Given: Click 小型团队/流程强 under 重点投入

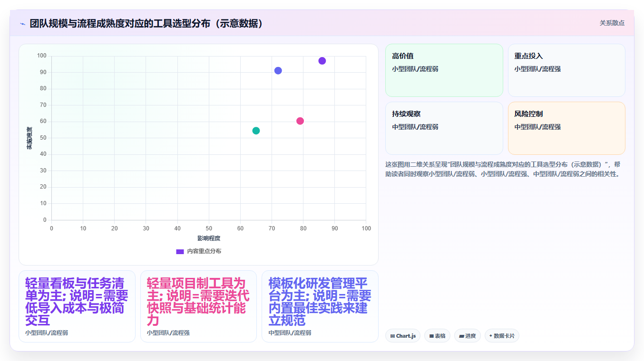Looking at the screenshot, I should point(537,69).
